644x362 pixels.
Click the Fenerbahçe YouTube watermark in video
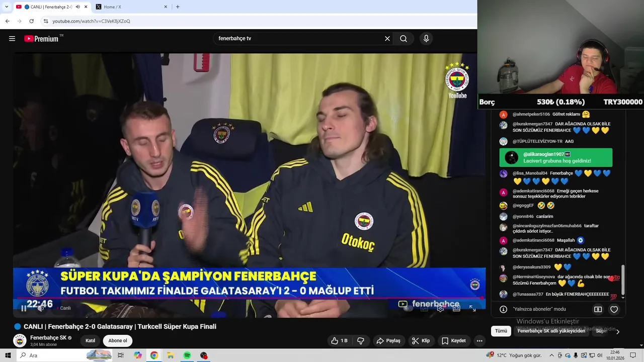457,80
